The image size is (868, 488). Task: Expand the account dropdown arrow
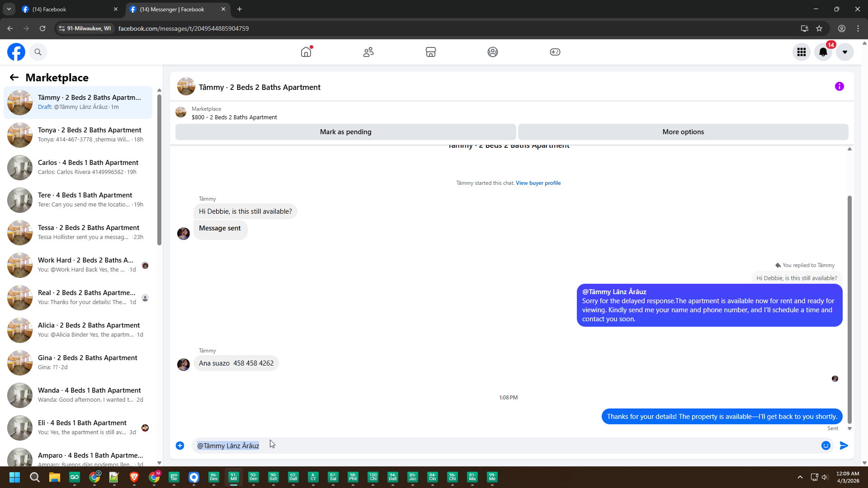(x=845, y=52)
